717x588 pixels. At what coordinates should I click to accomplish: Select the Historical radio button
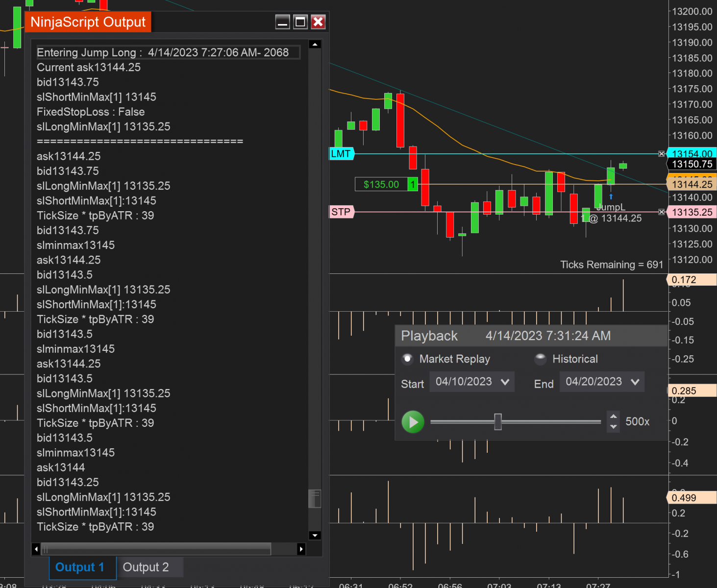[x=540, y=359]
